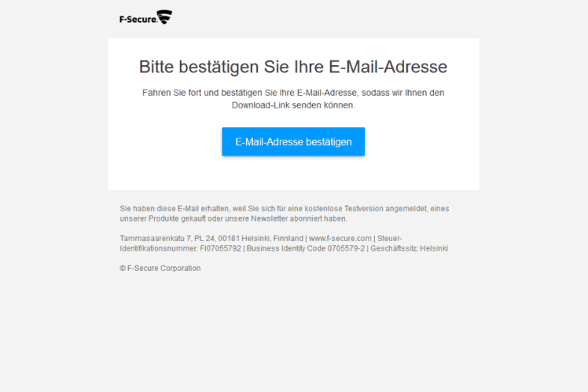588x392 pixels.
Task: Click the '00181 Helsinki, Finnland' address text
Action: click(x=261, y=238)
